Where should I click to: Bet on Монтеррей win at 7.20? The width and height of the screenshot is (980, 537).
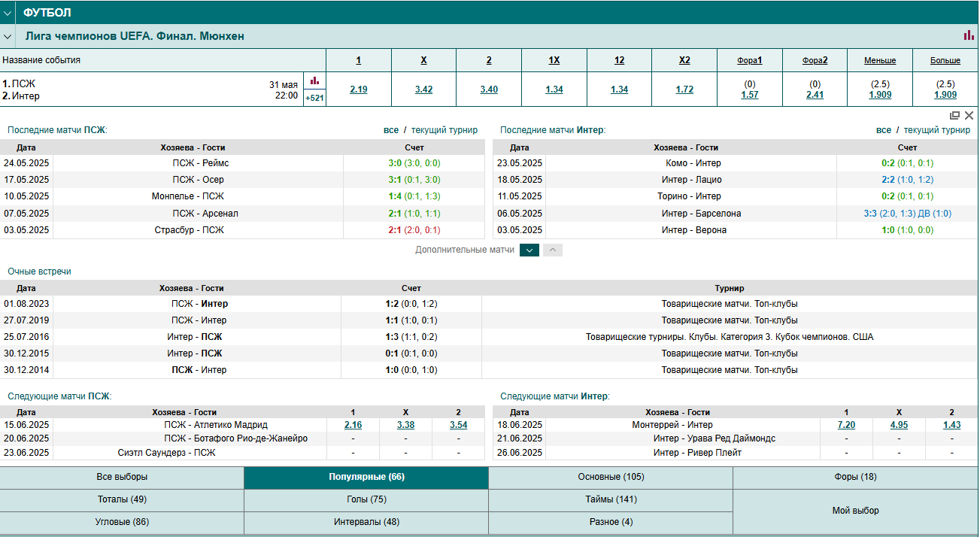[x=846, y=425]
